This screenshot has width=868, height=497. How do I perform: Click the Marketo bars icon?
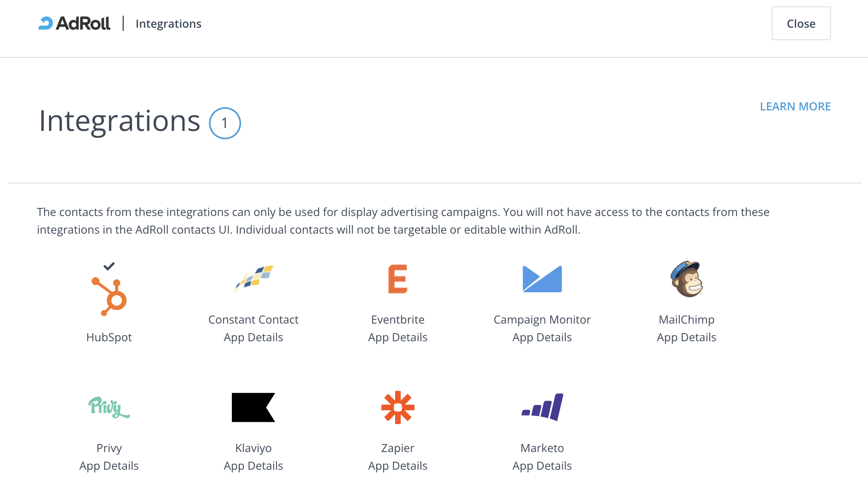coord(542,407)
